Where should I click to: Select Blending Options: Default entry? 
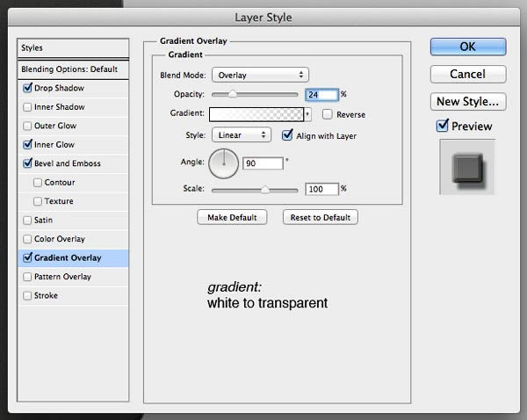tap(73, 69)
